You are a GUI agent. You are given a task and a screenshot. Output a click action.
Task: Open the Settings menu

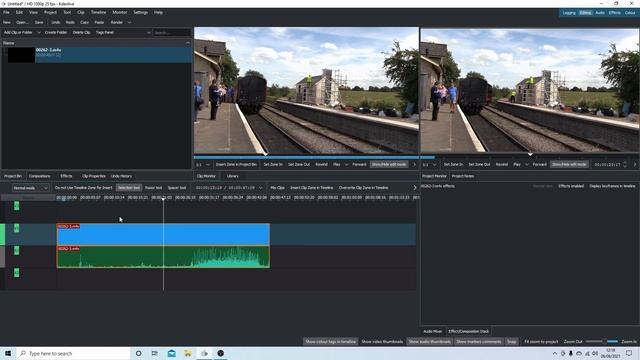(140, 12)
